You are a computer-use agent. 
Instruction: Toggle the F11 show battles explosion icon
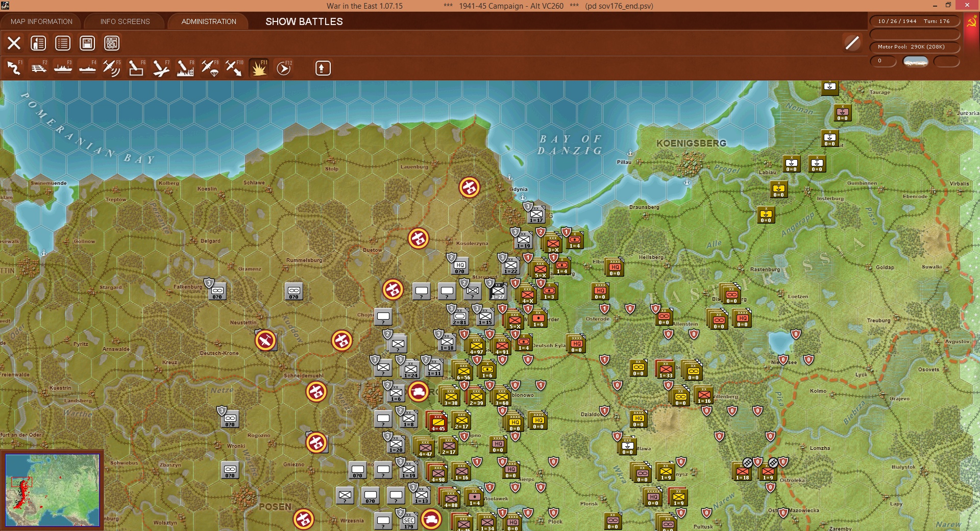259,68
